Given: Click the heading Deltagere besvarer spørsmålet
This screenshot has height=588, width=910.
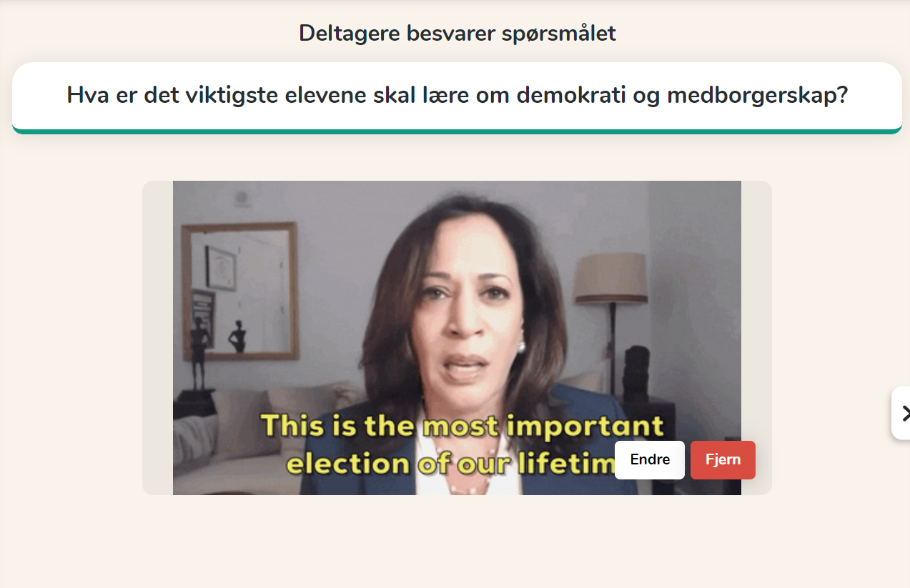Looking at the screenshot, I should pos(457,33).
